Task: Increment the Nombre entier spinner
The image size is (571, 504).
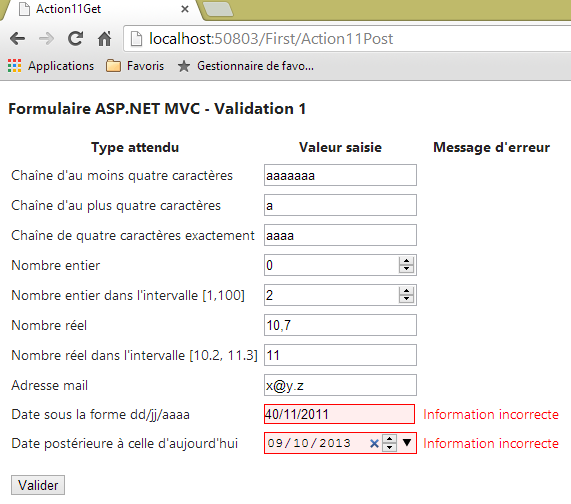Action: pyautogui.click(x=406, y=261)
